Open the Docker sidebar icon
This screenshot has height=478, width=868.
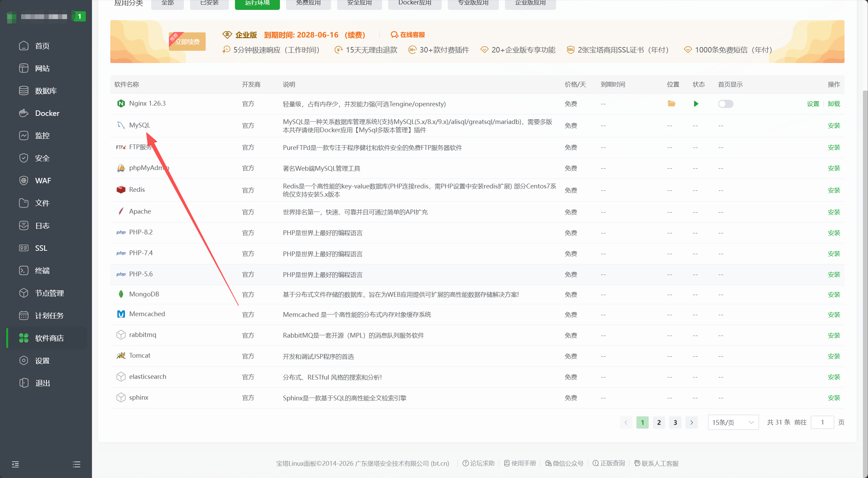pyautogui.click(x=23, y=113)
